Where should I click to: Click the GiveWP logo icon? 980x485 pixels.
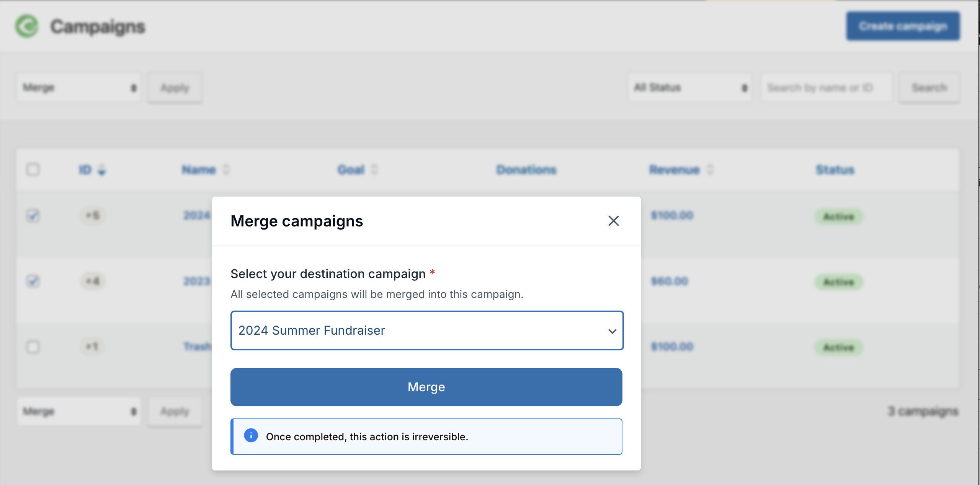pyautogui.click(x=26, y=26)
